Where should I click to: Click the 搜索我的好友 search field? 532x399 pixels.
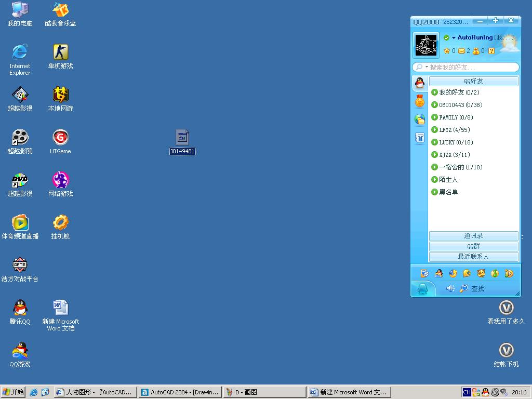[x=466, y=67]
